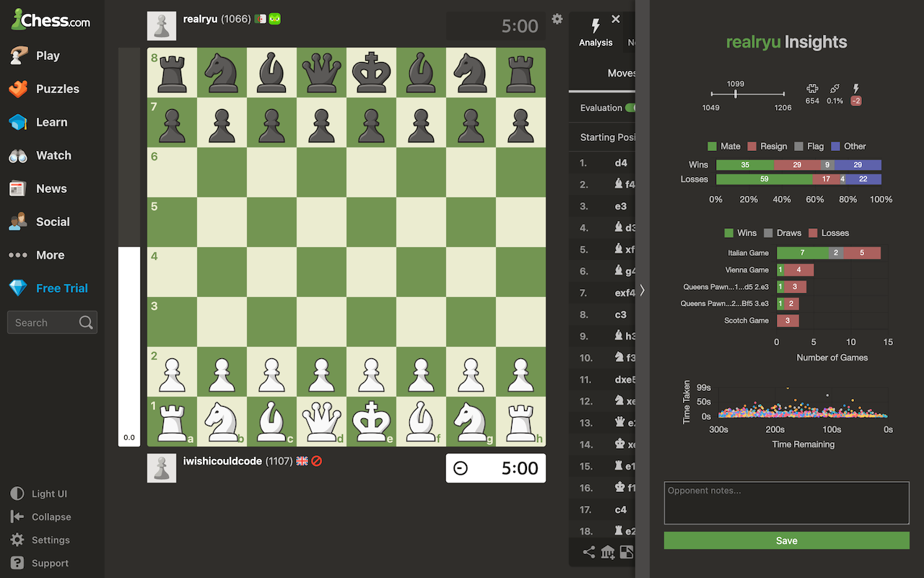Image resolution: width=924 pixels, height=578 pixels.
Task: Toggle the Other legend item
Action: (x=849, y=146)
